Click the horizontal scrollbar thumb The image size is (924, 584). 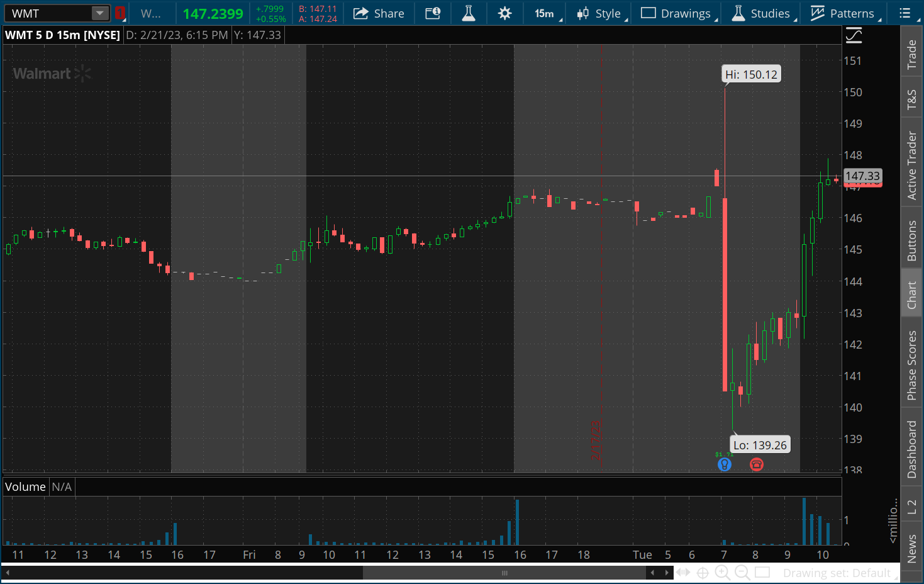pos(504,573)
